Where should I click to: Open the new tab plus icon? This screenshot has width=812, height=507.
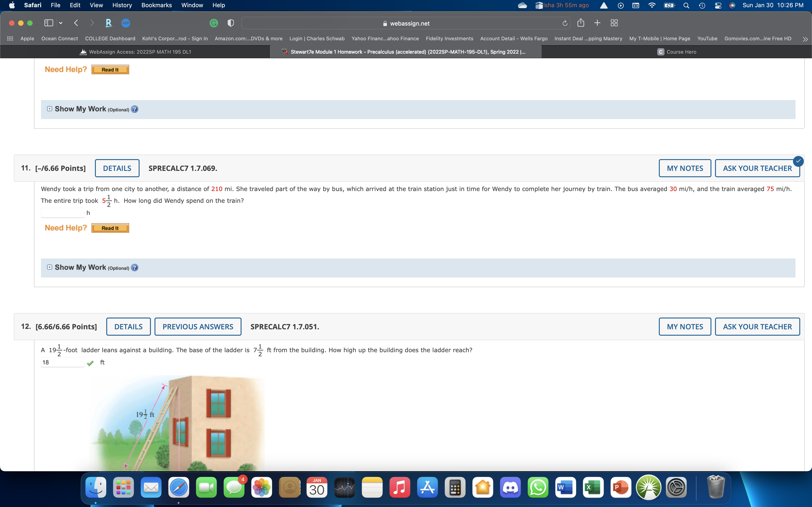pos(597,23)
